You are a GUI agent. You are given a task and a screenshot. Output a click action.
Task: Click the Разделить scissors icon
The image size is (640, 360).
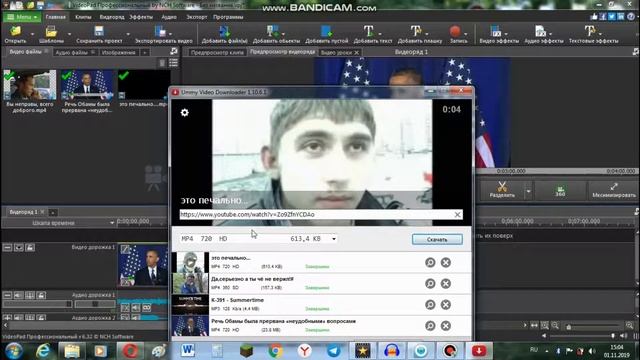click(502, 187)
